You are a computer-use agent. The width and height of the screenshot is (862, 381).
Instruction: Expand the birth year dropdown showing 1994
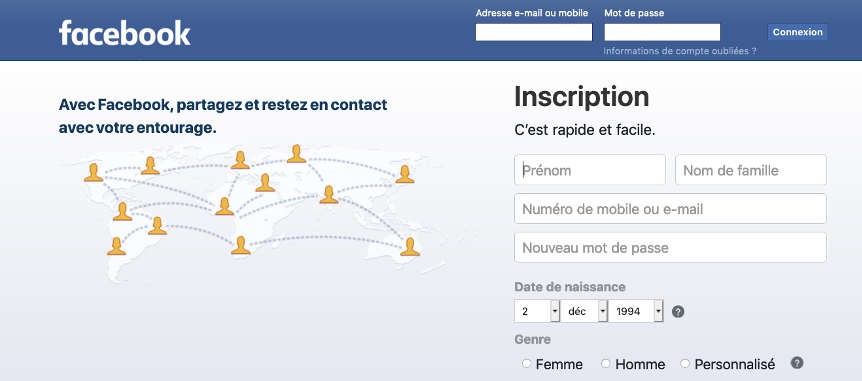tap(636, 311)
